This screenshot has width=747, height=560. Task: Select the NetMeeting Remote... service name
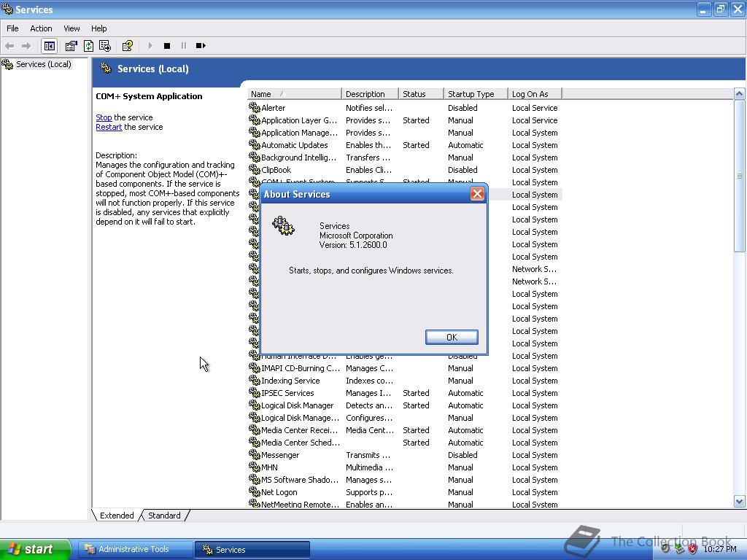[300, 505]
